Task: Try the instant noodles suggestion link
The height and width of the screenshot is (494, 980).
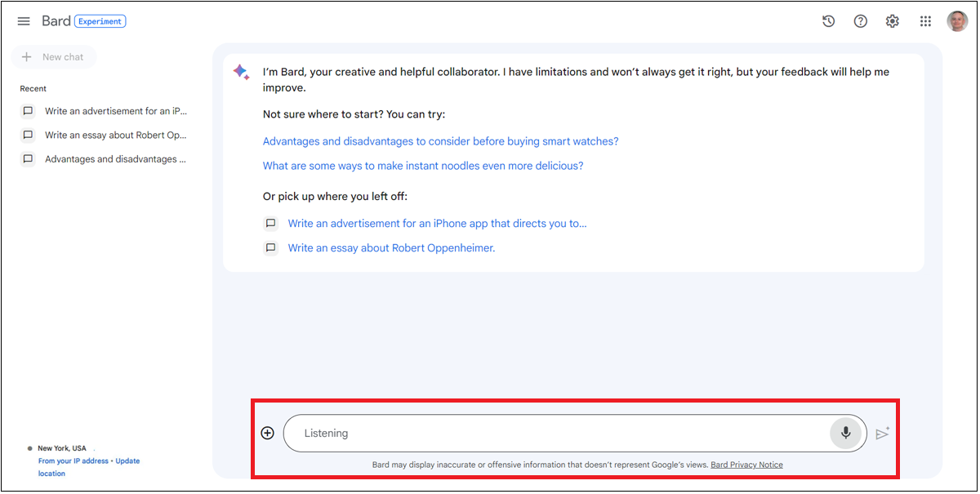Action: coord(423,166)
